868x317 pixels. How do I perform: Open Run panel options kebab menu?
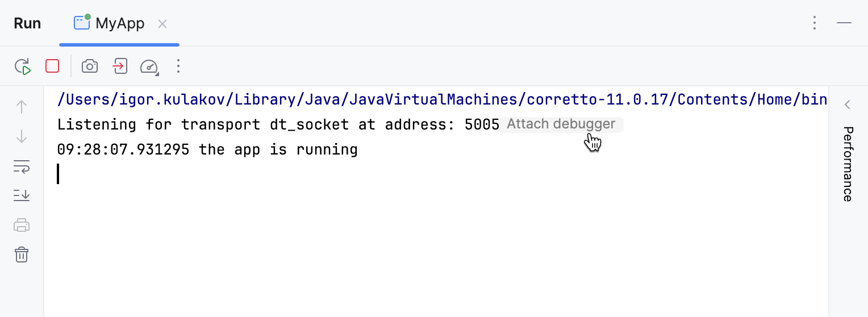coord(815,23)
